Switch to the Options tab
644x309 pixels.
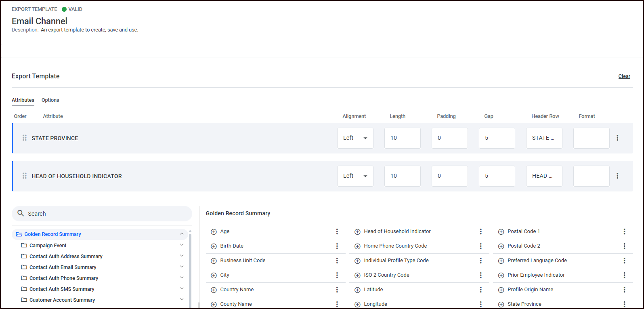50,100
